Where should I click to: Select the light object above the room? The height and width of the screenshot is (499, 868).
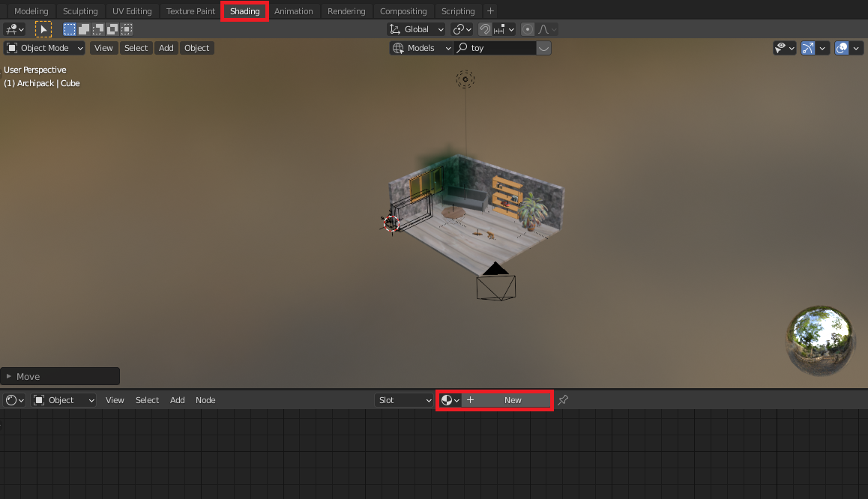tap(465, 79)
